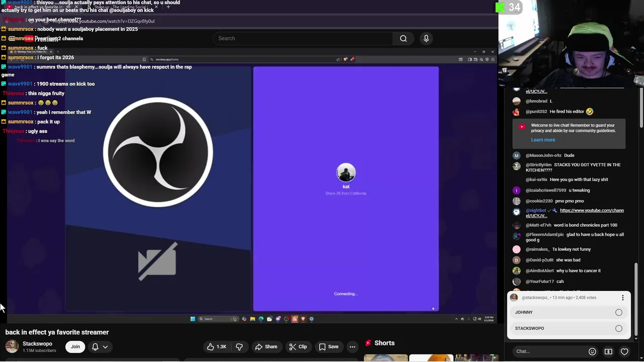Open new browser tab plus button
Image resolution: width=644 pixels, height=362 pixels.
(168, 7)
